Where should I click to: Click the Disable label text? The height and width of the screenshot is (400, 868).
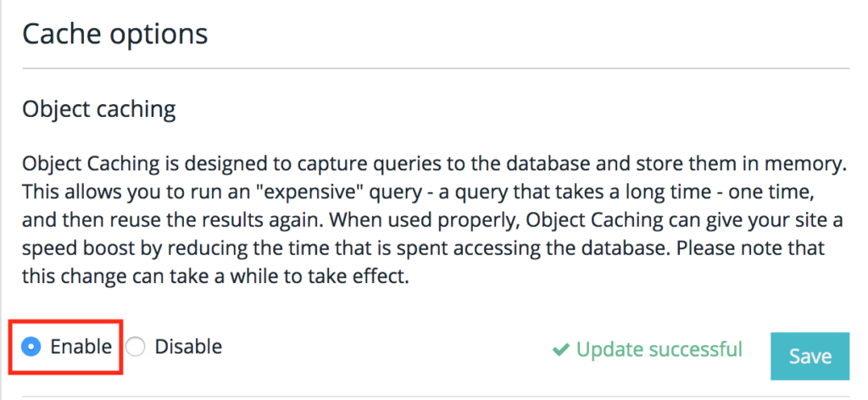188,347
